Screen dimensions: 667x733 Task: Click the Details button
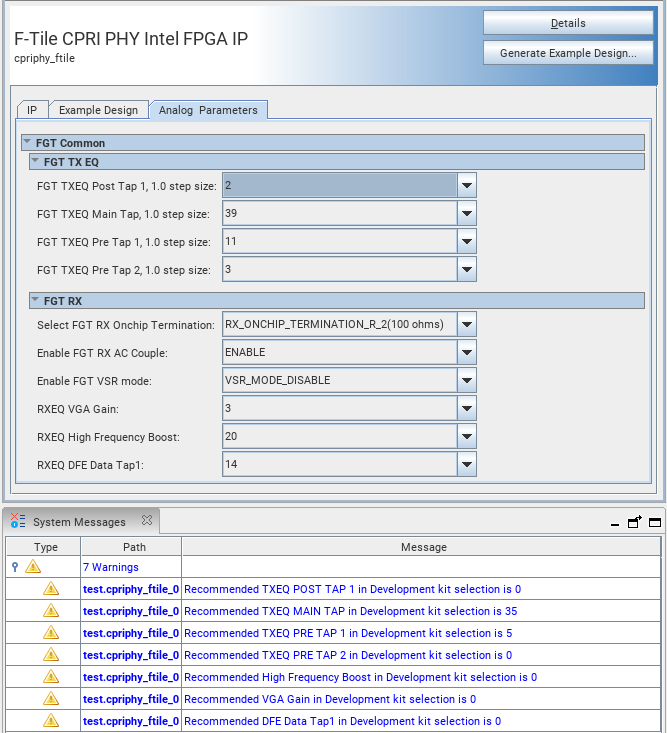pyautogui.click(x=568, y=23)
